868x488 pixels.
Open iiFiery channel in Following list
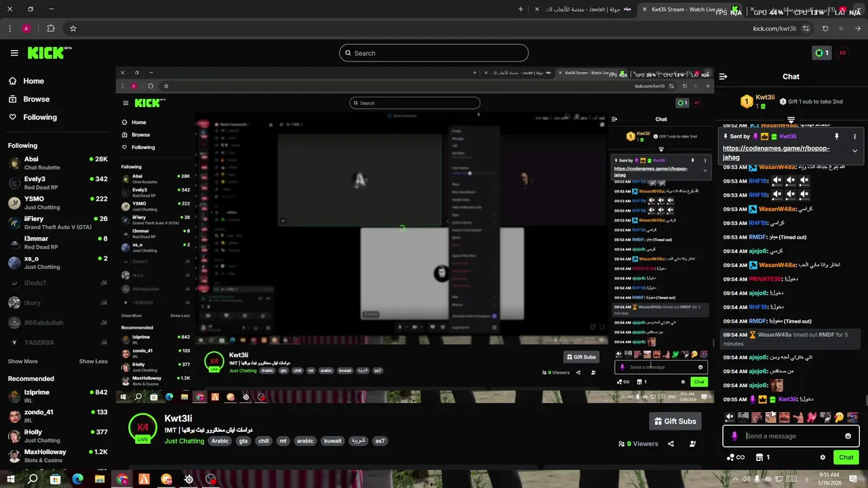click(x=58, y=222)
